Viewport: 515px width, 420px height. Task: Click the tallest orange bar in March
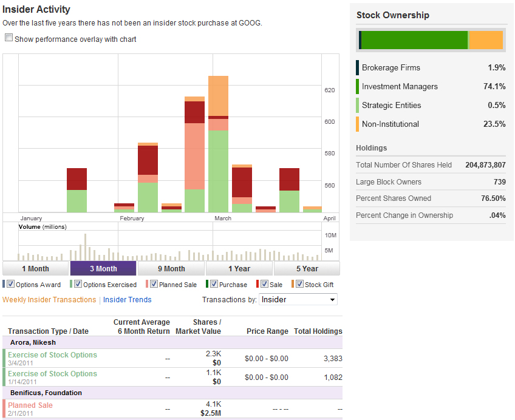[219, 95]
